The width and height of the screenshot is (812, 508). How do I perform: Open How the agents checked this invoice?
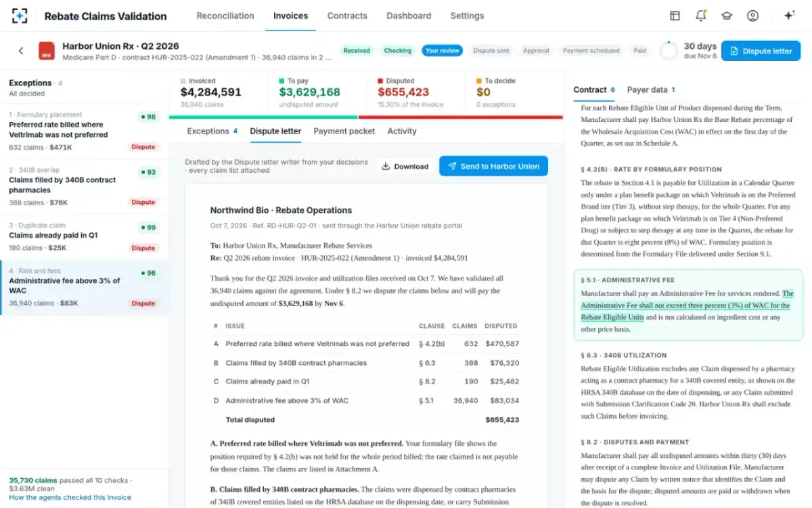tap(70, 497)
